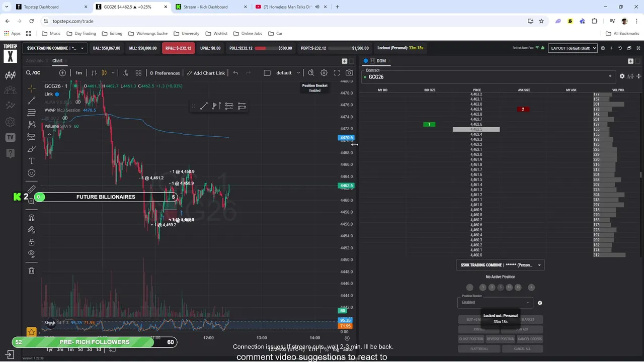Expand the GCG26 contract dropdown

pos(488,77)
